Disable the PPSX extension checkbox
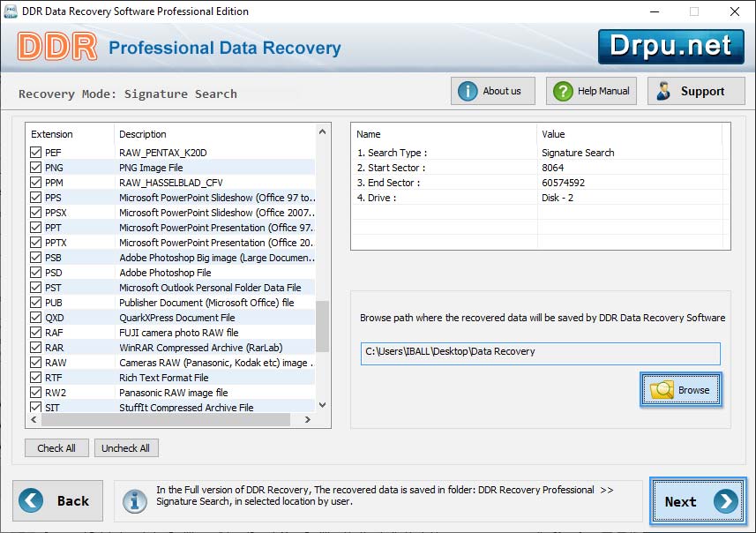The image size is (756, 533). [x=35, y=213]
